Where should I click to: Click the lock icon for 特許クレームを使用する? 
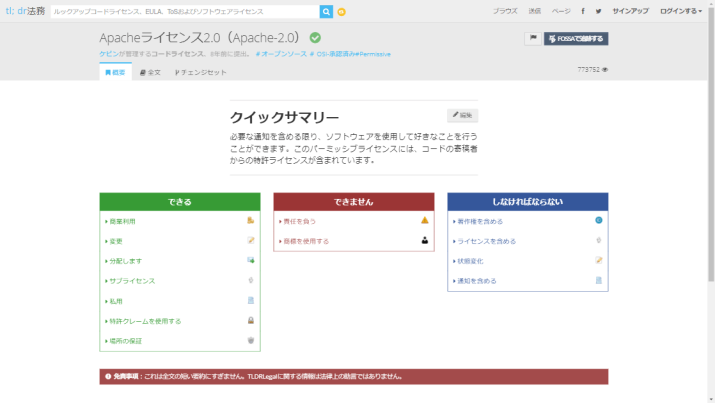(x=251, y=320)
